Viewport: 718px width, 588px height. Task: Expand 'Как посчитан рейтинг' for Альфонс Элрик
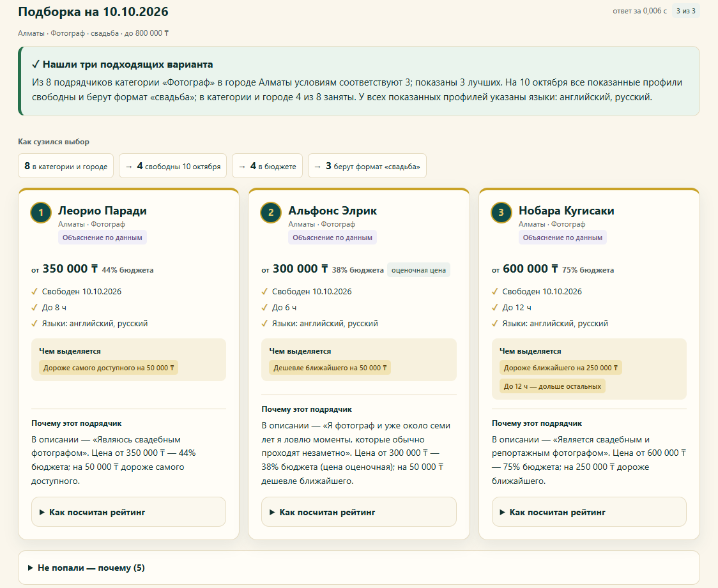click(358, 512)
